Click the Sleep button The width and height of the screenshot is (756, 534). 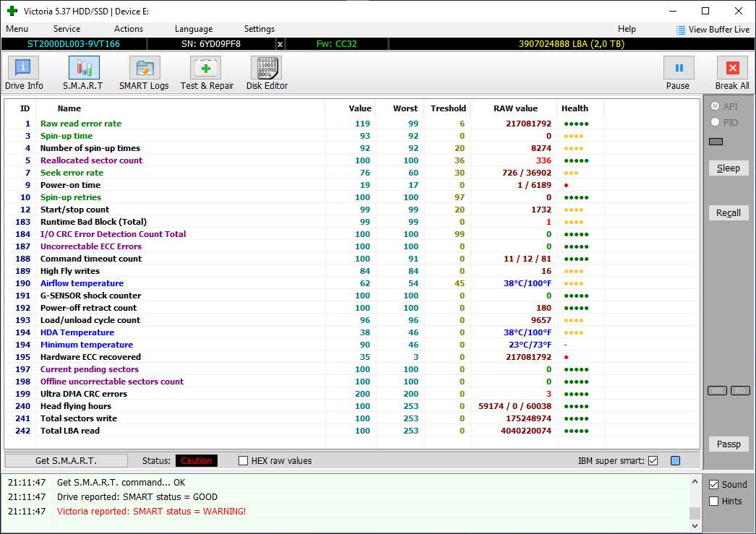tap(728, 168)
